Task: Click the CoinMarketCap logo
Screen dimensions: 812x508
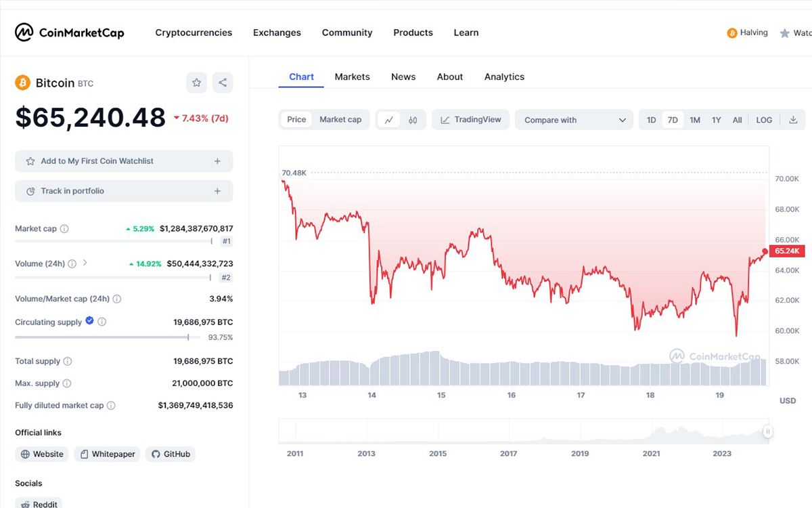Action: [70, 32]
